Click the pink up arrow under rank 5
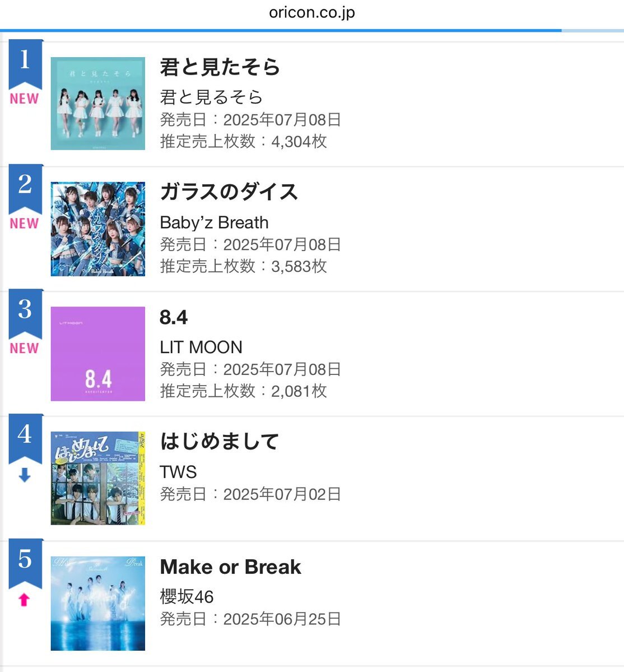The height and width of the screenshot is (672, 624). click(x=25, y=600)
